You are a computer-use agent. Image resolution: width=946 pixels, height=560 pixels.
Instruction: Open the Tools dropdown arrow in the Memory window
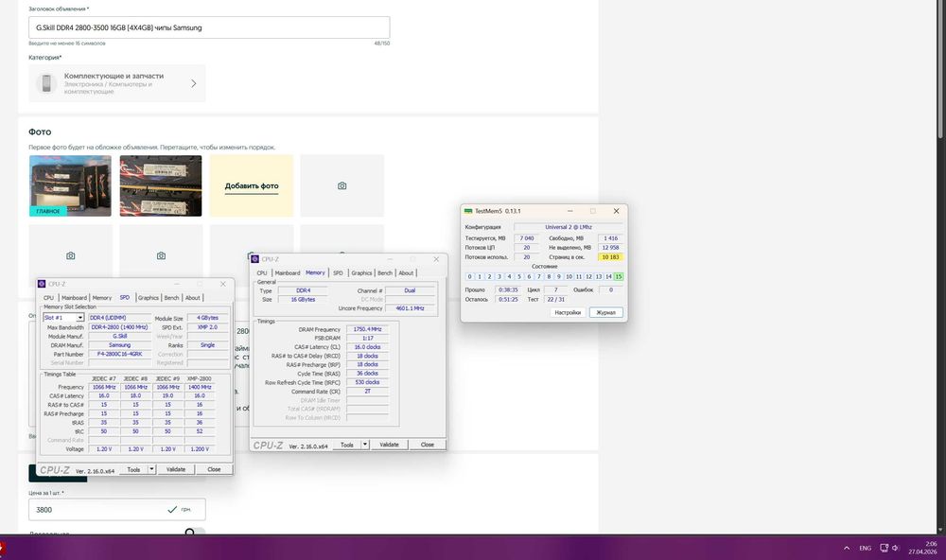click(x=364, y=445)
